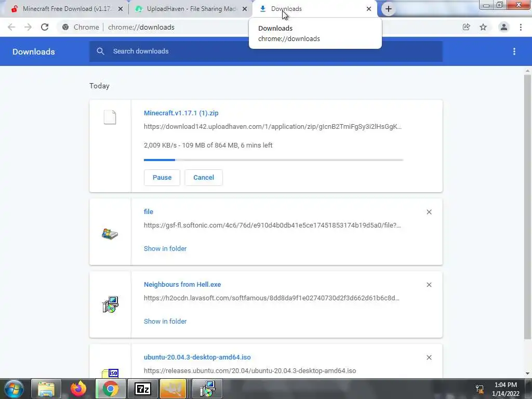Click the clock showing 1:04 PM
Viewport: 532px width, 399px height.
[x=506, y=385]
